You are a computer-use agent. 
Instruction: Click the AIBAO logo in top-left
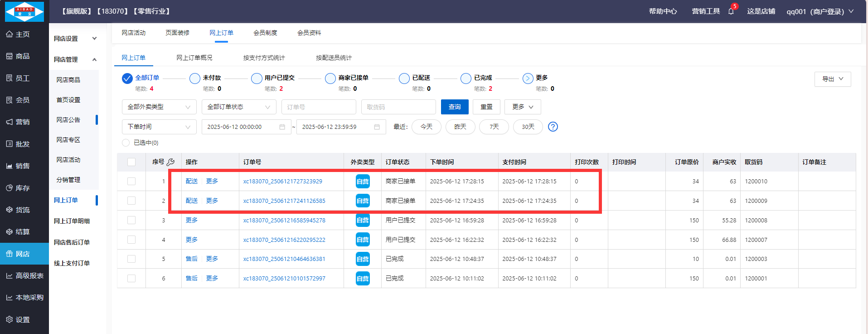(x=24, y=11)
